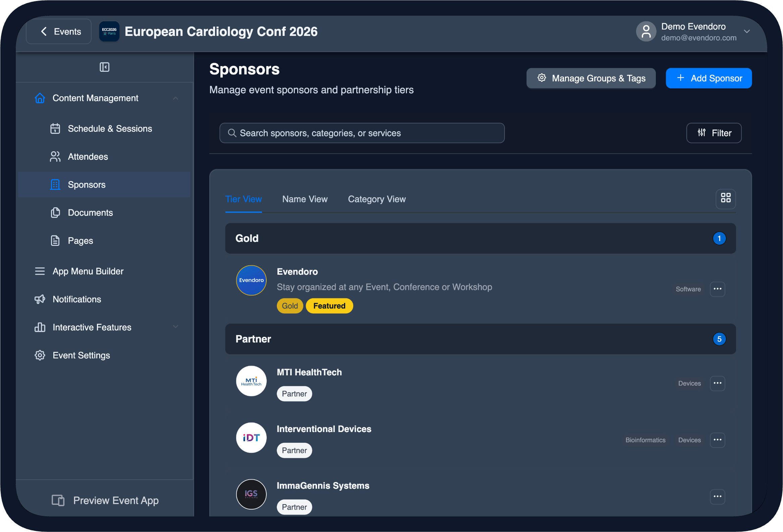Viewport: 783px width, 532px height.
Task: Open MTI HealthTech more options menu
Action: (x=717, y=383)
